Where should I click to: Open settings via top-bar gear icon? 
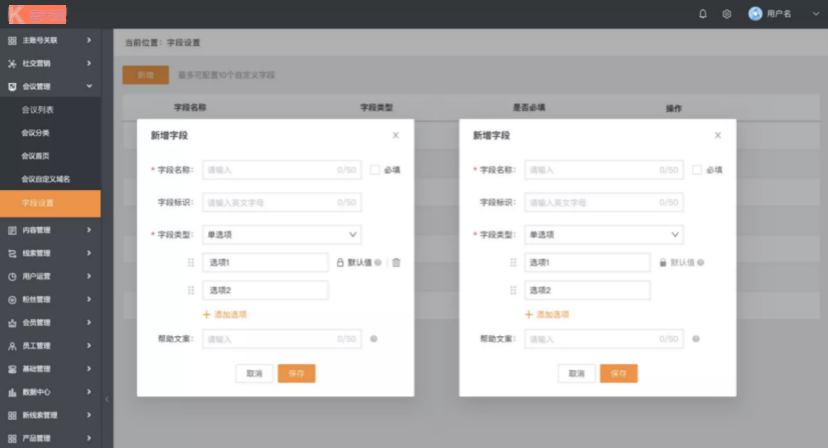click(727, 14)
